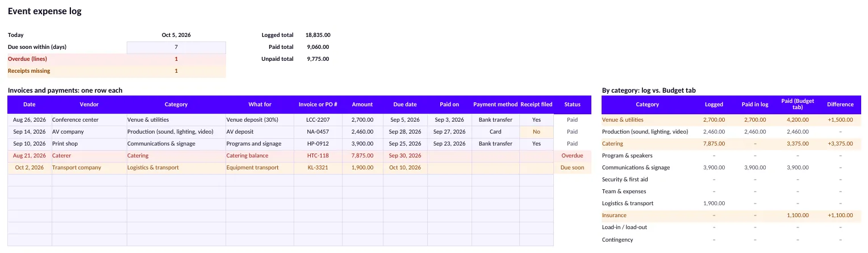Viewport: 868px width, 253px height.
Task: Select the 'Catering balance' cell
Action: click(260, 156)
